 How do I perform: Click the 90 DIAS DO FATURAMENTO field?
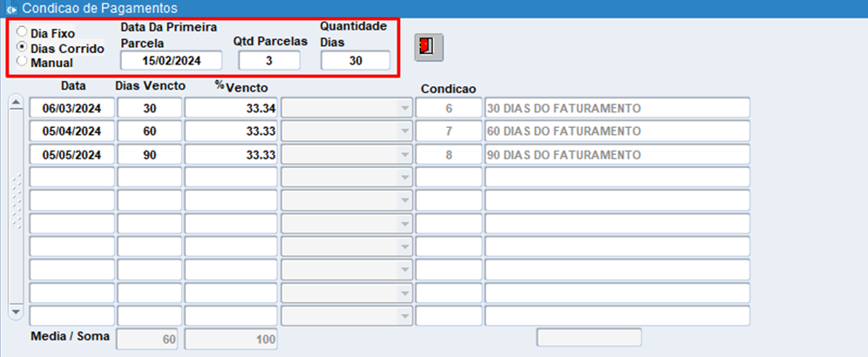click(616, 155)
